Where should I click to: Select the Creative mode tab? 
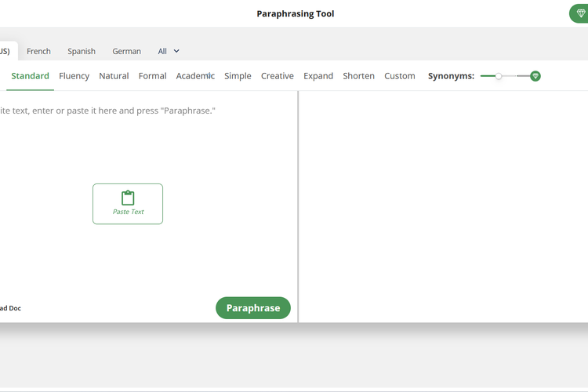click(x=277, y=76)
